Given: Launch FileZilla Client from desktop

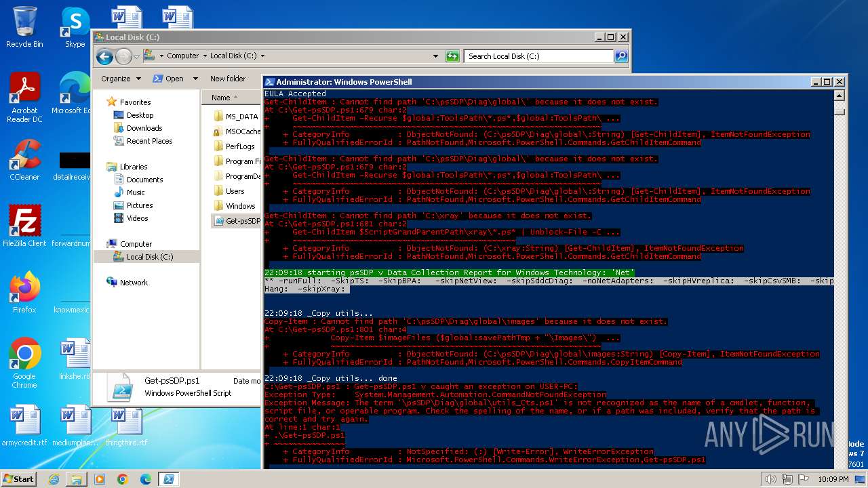Looking at the screenshot, I should point(24,226).
